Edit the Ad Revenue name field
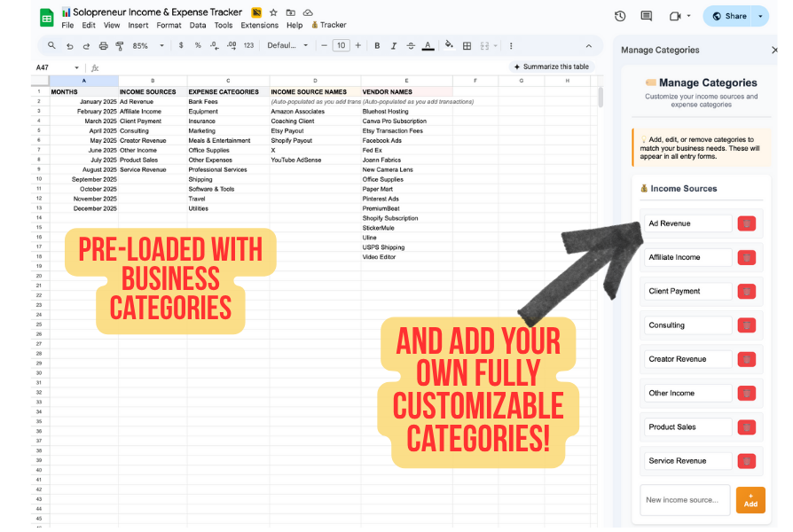 tap(687, 223)
